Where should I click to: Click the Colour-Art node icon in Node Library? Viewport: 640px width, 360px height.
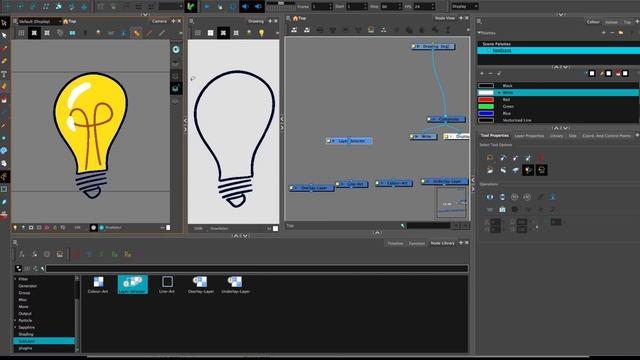coord(98,285)
